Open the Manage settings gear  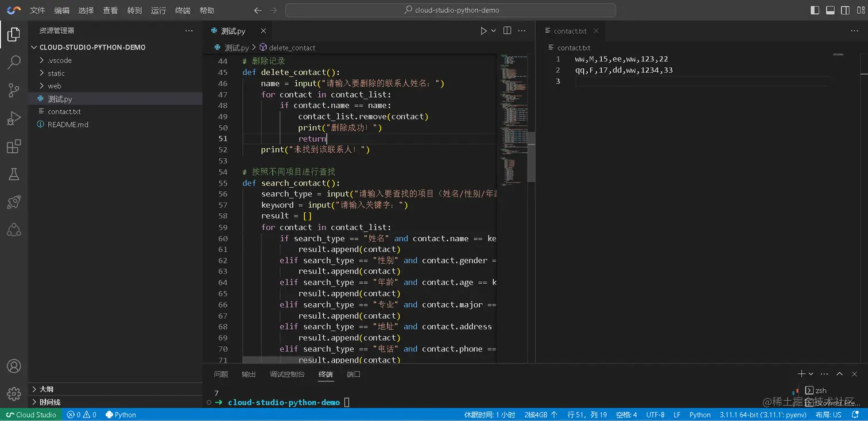coord(14,394)
